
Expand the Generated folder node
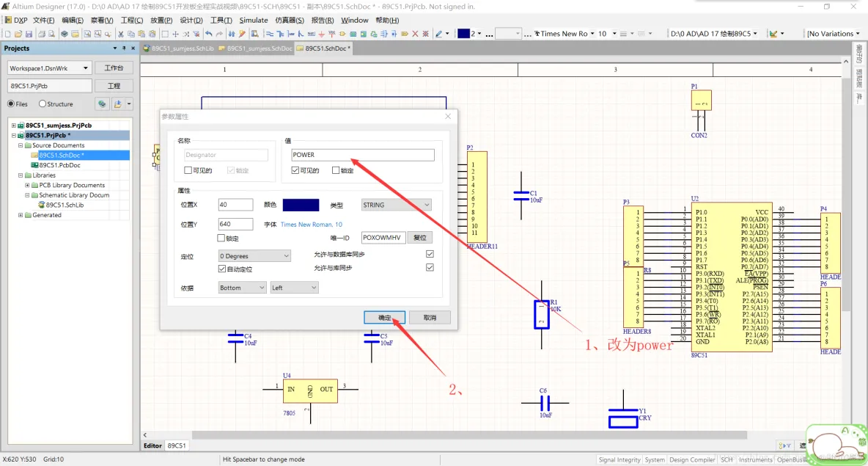coord(21,215)
